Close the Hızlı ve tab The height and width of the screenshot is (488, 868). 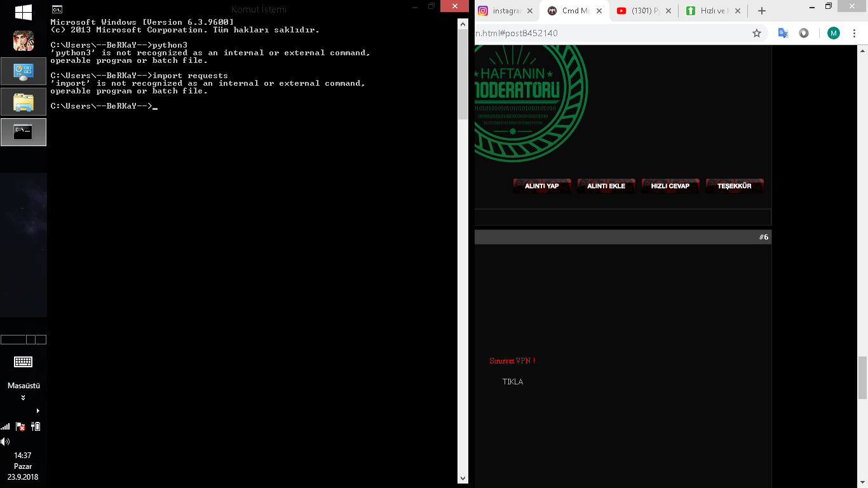point(737,11)
